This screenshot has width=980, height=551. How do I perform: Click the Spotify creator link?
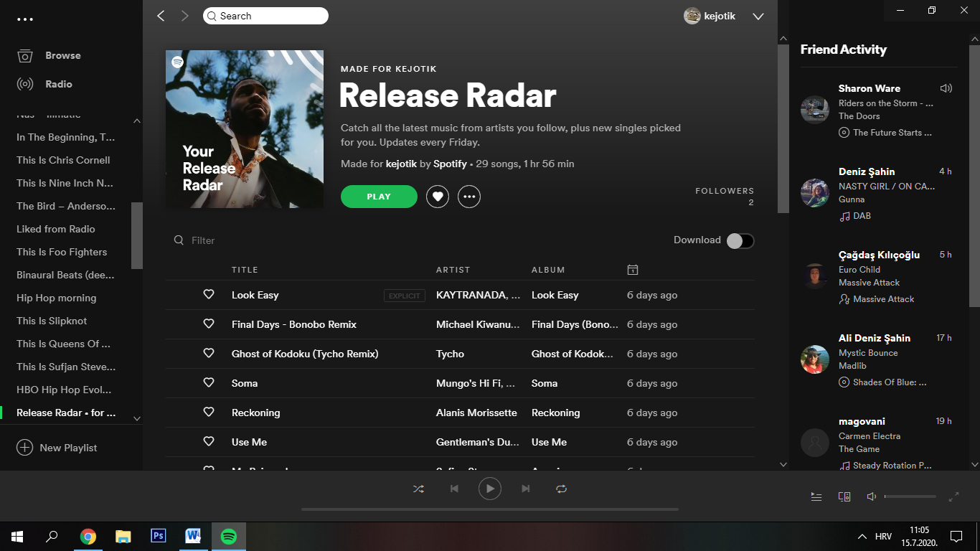450,164
